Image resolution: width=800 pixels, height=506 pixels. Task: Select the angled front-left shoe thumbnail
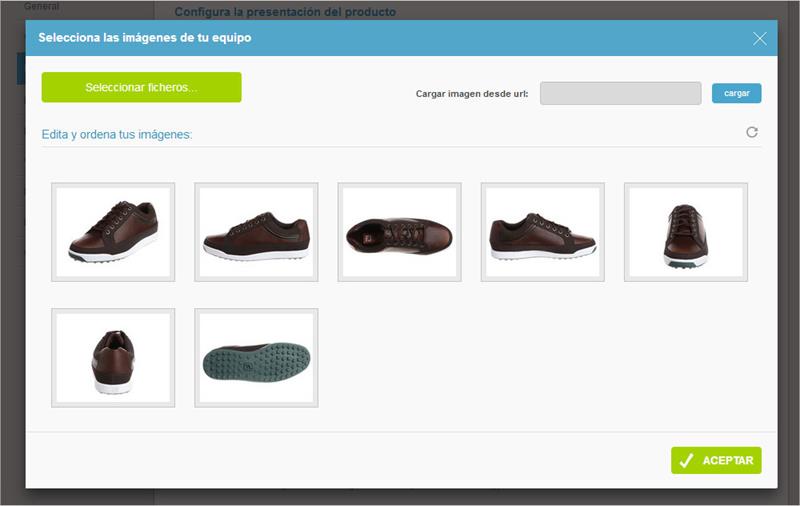[x=113, y=232]
